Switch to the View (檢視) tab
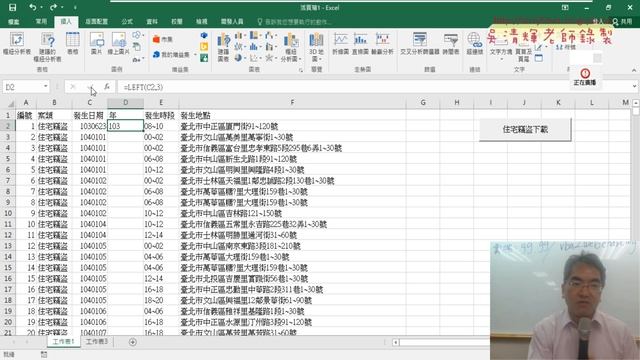The height and width of the screenshot is (360, 640). pos(202,21)
